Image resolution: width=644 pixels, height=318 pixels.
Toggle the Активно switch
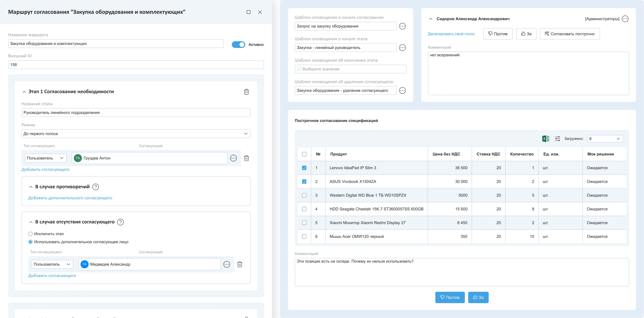pyautogui.click(x=238, y=44)
